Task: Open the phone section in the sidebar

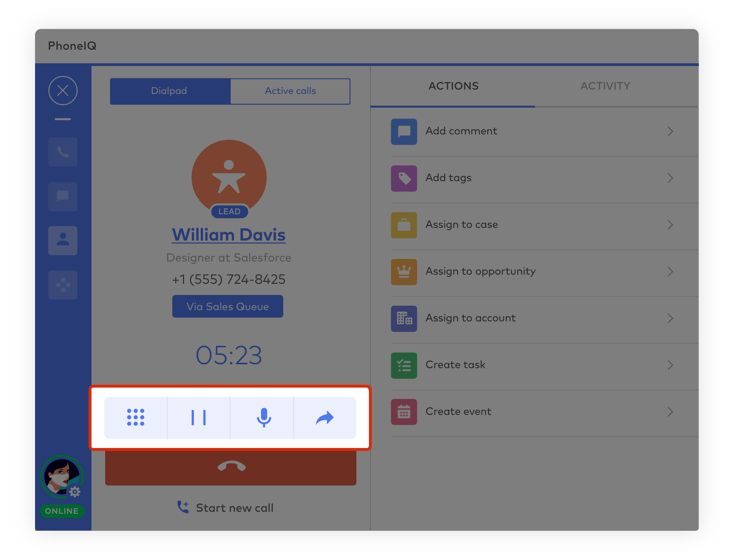Action: click(x=63, y=152)
